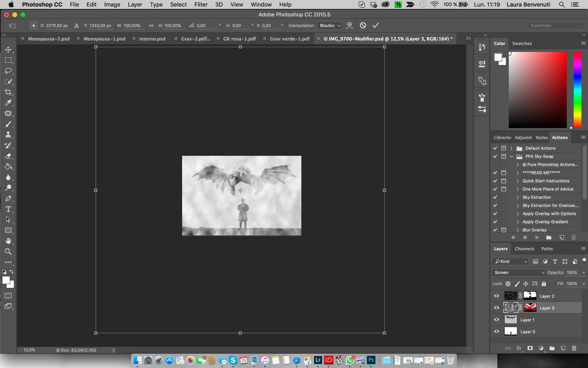Switch to interno.psd document tab
Image resolution: width=588 pixels, height=368 pixels.
point(152,39)
